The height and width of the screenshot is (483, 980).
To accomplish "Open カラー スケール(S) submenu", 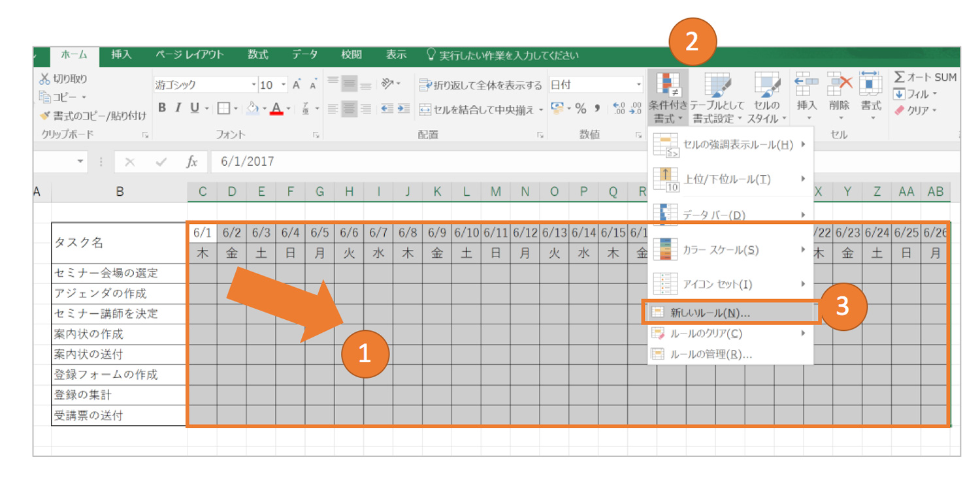I will coord(730,249).
